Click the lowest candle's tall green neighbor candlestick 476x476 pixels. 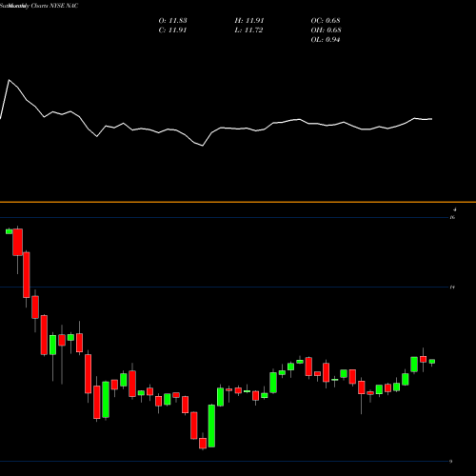point(211,426)
